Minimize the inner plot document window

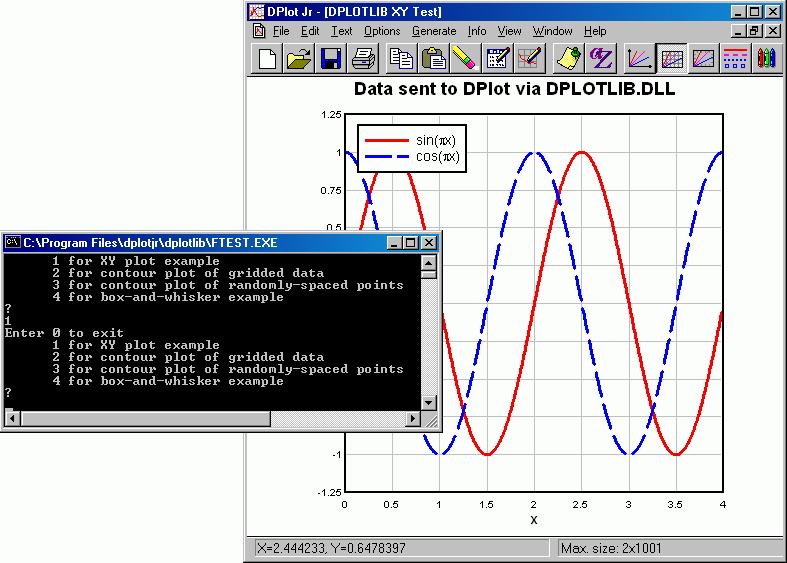(738, 31)
